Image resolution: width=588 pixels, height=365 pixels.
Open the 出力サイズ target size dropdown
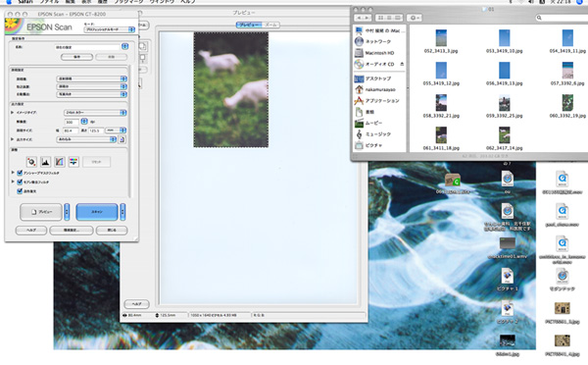[86, 139]
